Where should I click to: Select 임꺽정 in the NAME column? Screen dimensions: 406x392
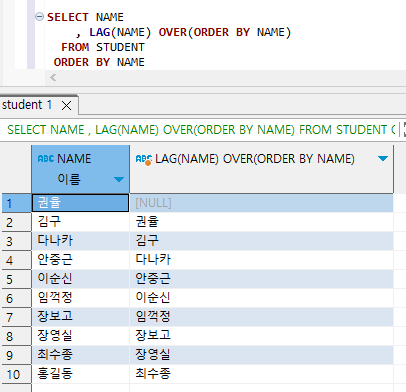80,298
